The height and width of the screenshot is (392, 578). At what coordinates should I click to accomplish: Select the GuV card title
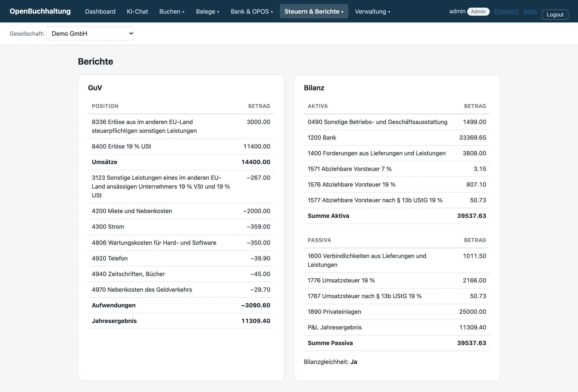pos(95,88)
